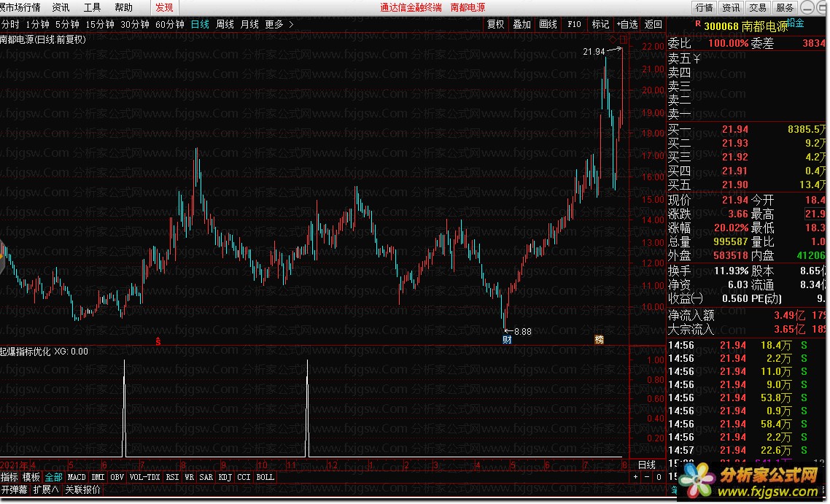This screenshot has width=830, height=504.
Task: Switch indicator to OBV
Action: (x=117, y=477)
